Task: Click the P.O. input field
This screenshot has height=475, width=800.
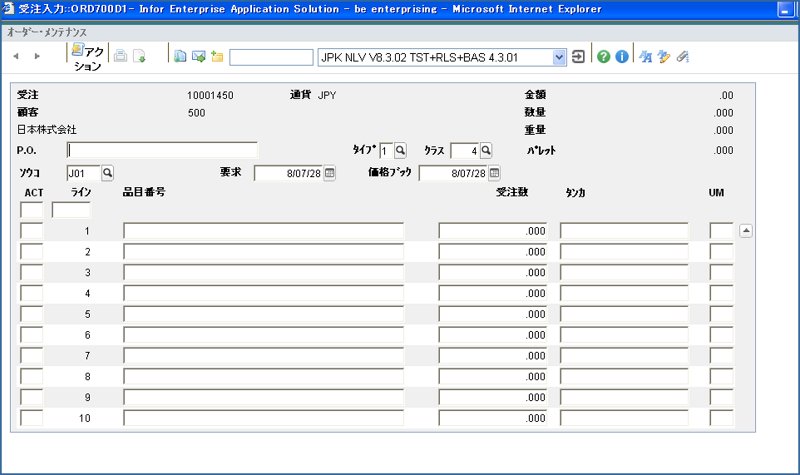Action: point(162,150)
